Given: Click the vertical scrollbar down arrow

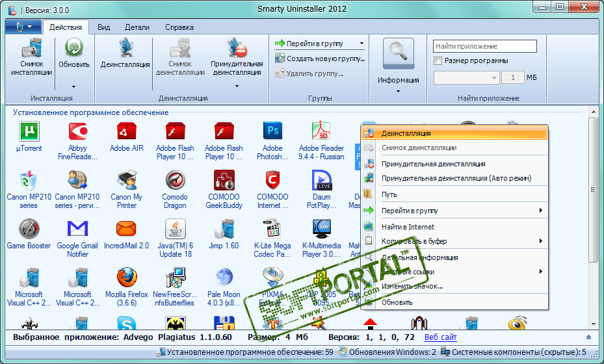Looking at the screenshot, I should click(x=594, y=324).
